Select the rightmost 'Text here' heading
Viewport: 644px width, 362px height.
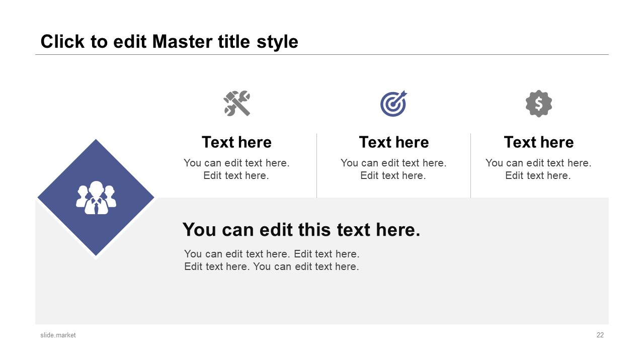point(539,142)
